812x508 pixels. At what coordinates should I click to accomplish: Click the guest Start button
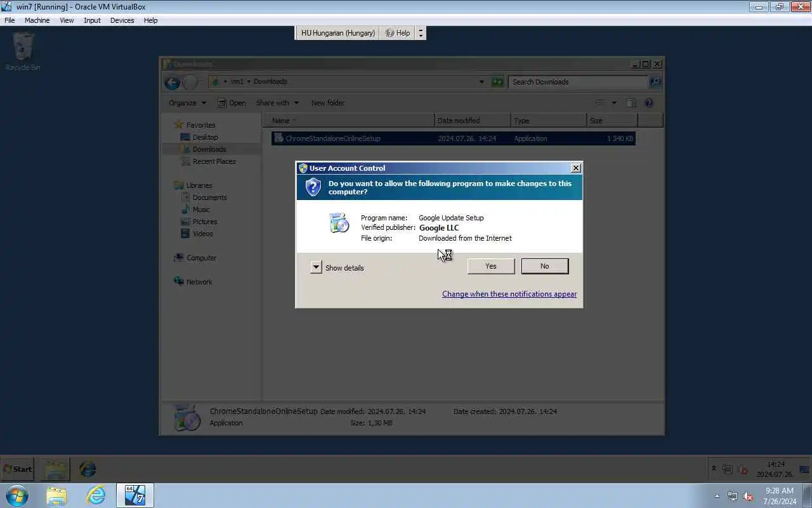pos(18,469)
